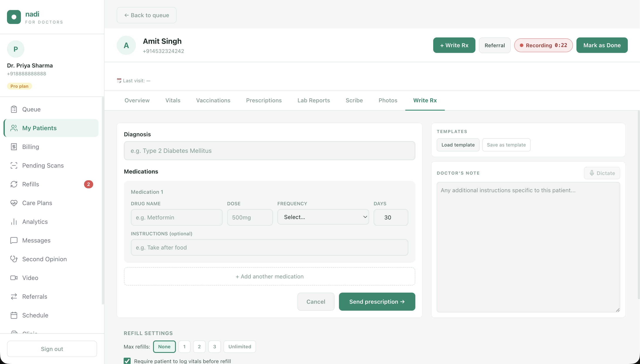This screenshot has width=640, height=364.
Task: Click the green + Write Rx button
Action: coord(454,45)
